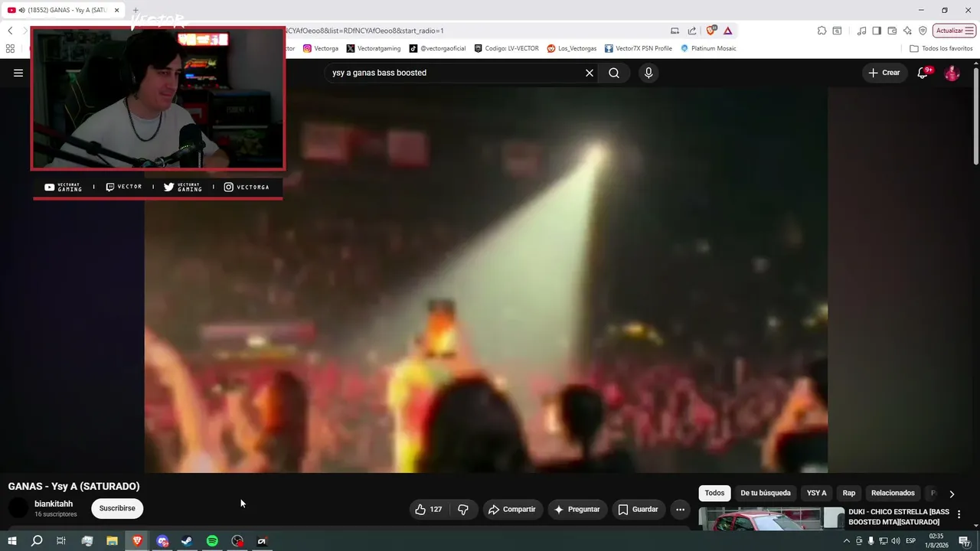Screen dimensions: 980x551
Task: Show more filter chips with right arrow
Action: tap(952, 494)
